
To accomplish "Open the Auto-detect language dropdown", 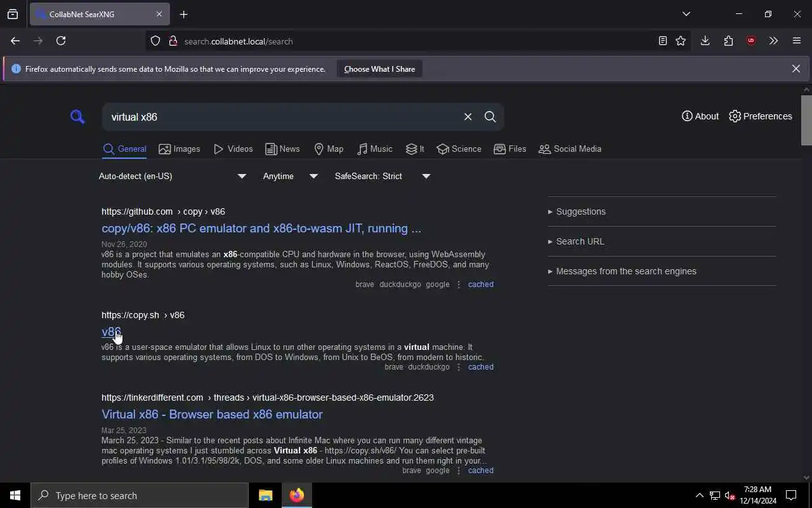I will coord(172,176).
